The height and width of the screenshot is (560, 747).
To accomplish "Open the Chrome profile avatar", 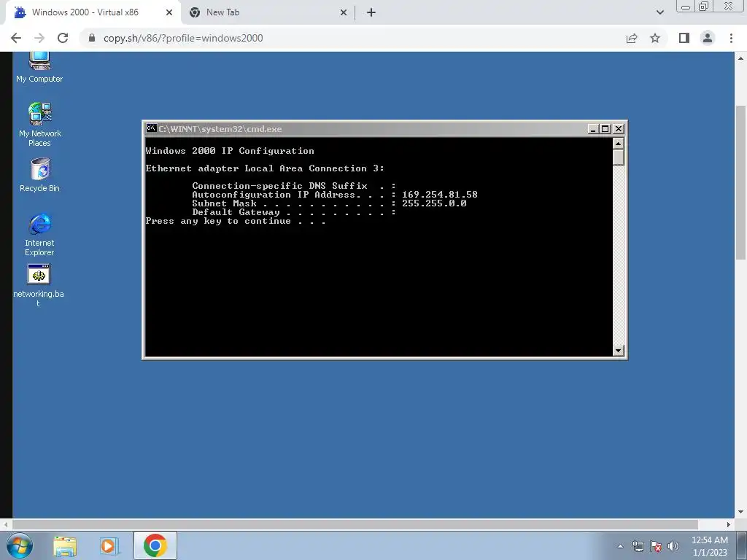I will 708,38.
